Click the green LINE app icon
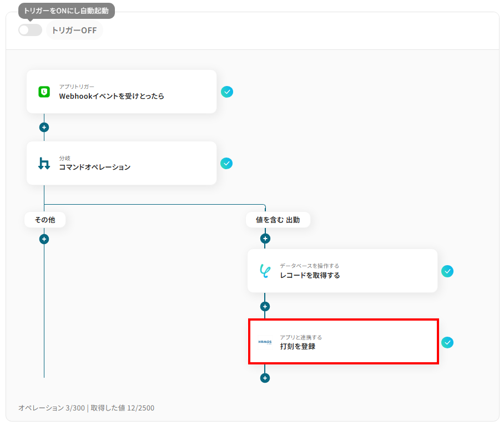The image size is (504, 426). point(44,92)
